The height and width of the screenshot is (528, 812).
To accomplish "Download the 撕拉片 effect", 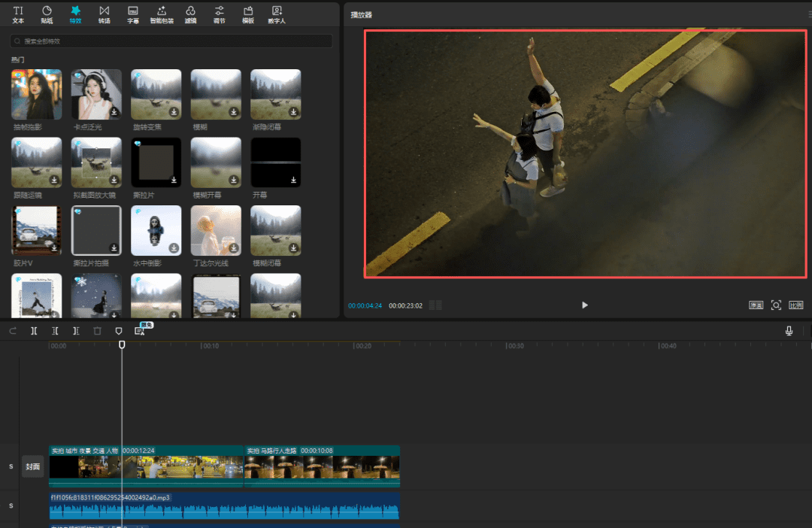I will (174, 180).
